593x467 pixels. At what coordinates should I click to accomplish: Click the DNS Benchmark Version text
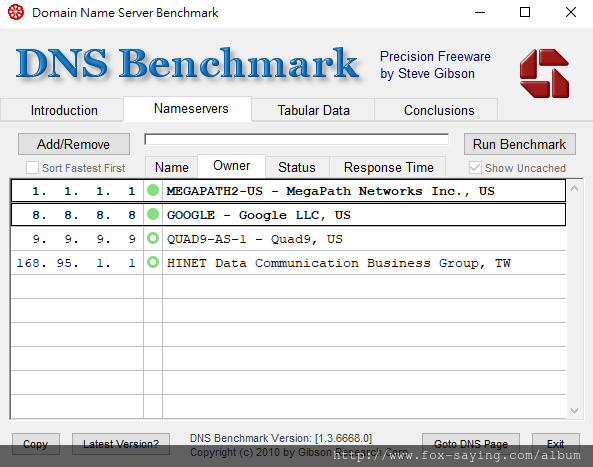tap(281, 438)
